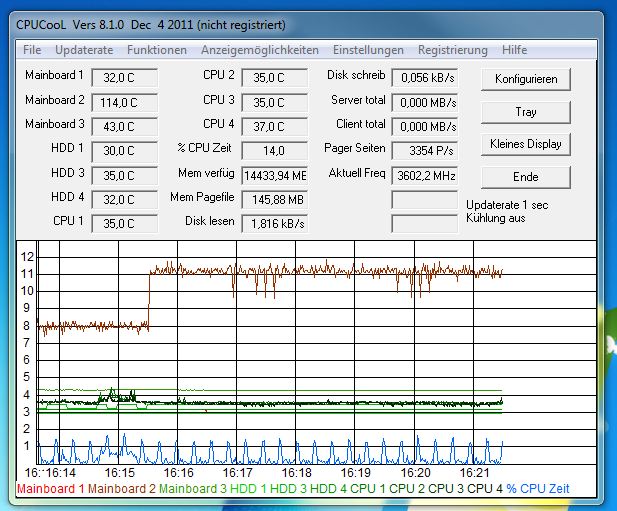Select the Mainboard 2 value 114,0 C
Screen dimensions: 617x511
click(x=124, y=103)
